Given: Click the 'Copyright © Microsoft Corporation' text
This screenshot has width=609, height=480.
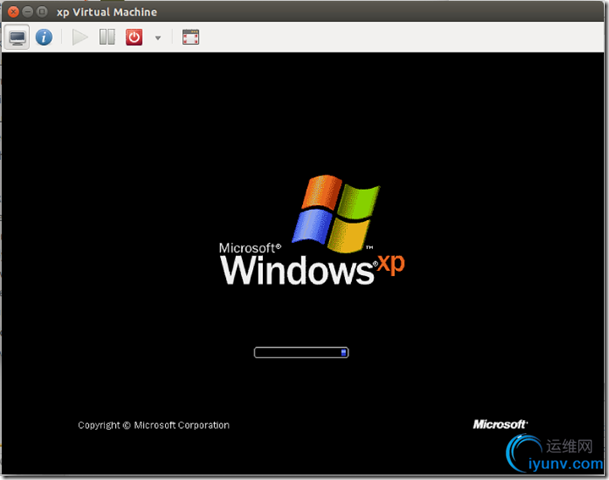Looking at the screenshot, I should (153, 425).
